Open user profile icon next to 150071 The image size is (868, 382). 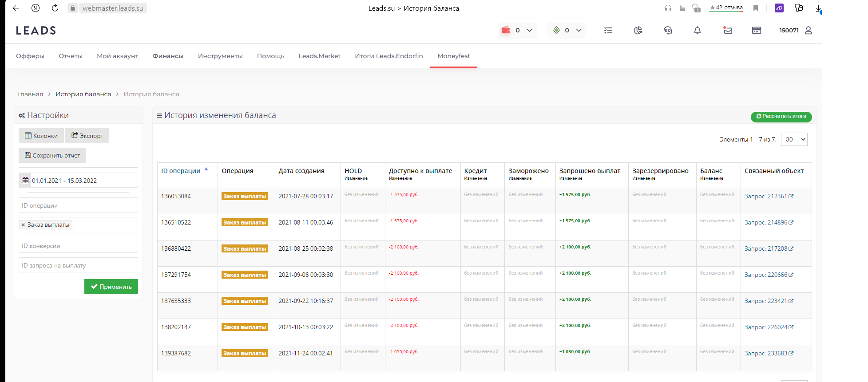click(x=809, y=30)
